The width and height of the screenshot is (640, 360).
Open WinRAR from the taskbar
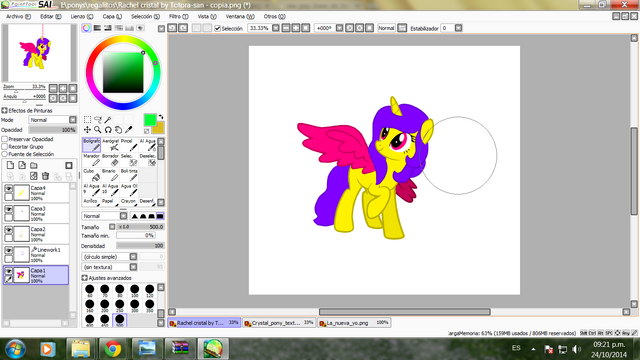coord(180,349)
